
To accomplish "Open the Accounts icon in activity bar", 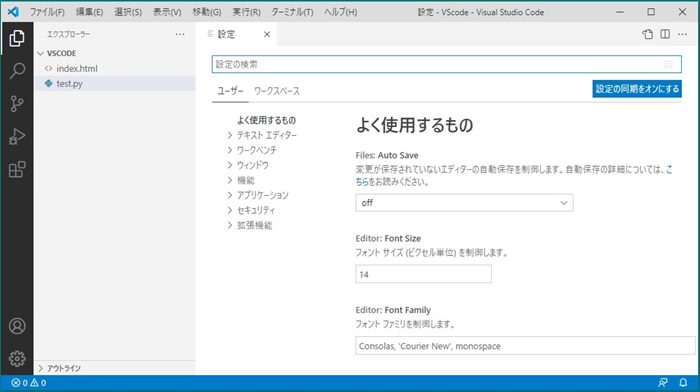I will tap(17, 326).
